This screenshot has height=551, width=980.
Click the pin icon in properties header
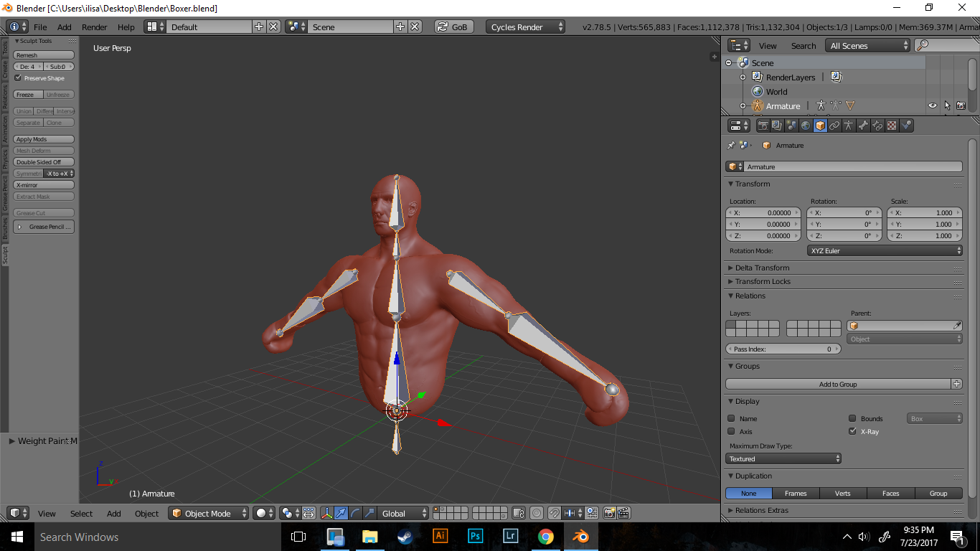(x=731, y=145)
